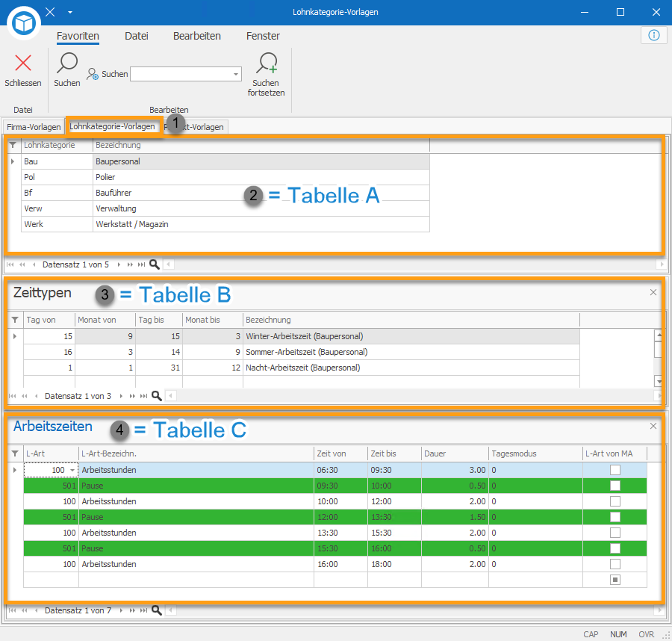Click the Suchen fortsetzen icon
Viewport: 672px width, 641px height.
point(267,63)
